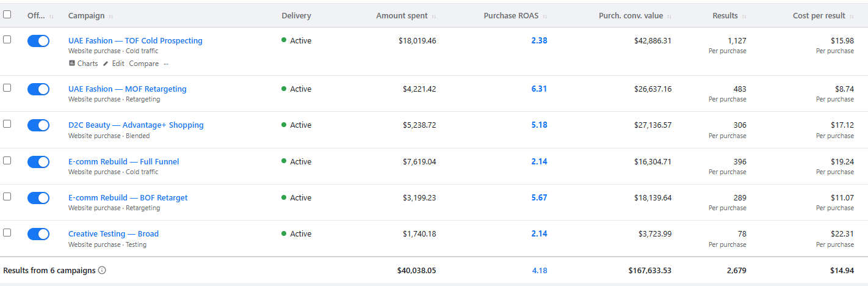Tick the select-all checkbox in table header

7,15
